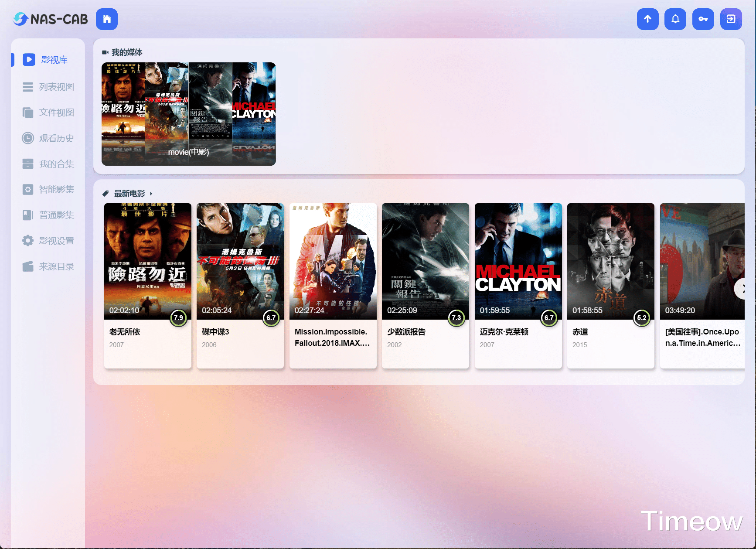Click next arrow on movie carousel

pos(741,289)
